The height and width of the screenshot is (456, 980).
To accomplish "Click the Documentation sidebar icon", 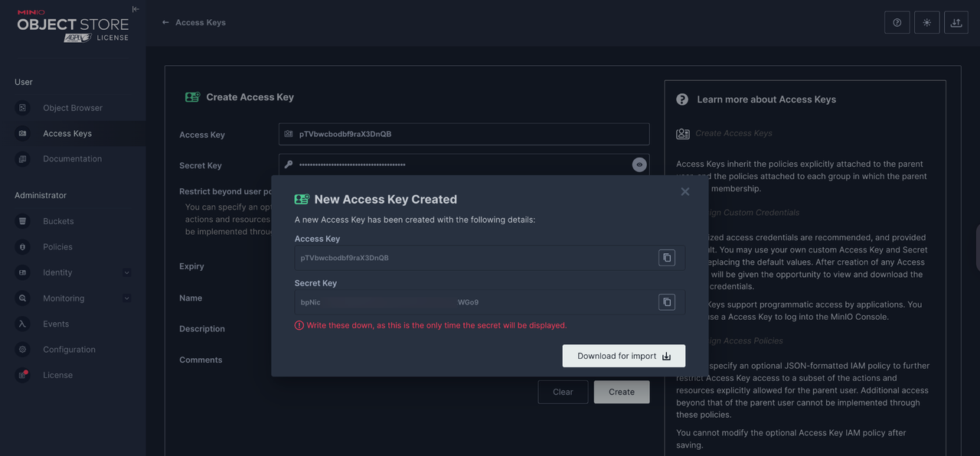I will coord(23,159).
